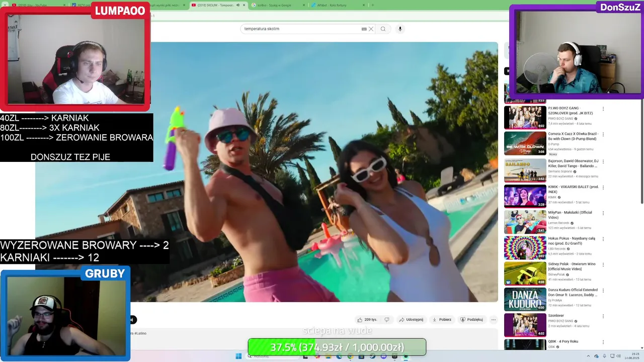
Task: Click the Pobierz download button
Action: pyautogui.click(x=442, y=320)
